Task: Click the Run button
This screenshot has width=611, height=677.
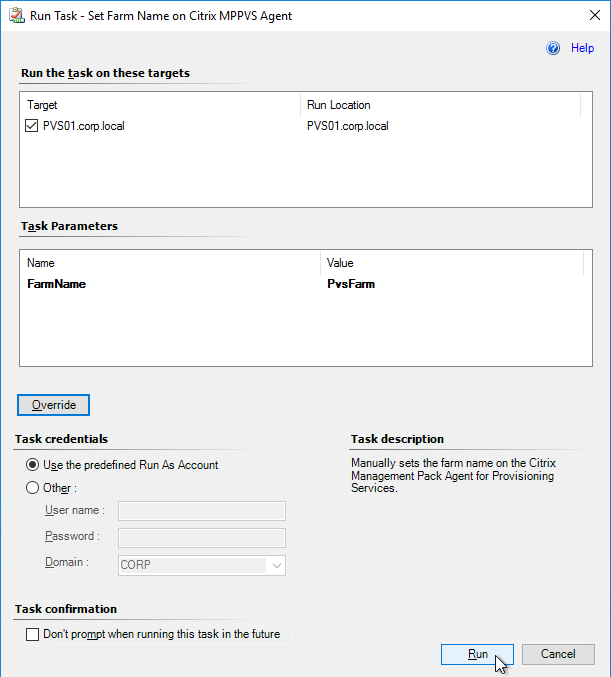Action: click(x=477, y=655)
